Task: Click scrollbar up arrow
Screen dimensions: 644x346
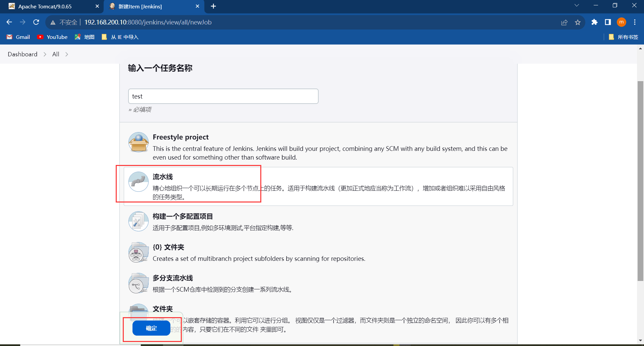Action: pos(640,49)
